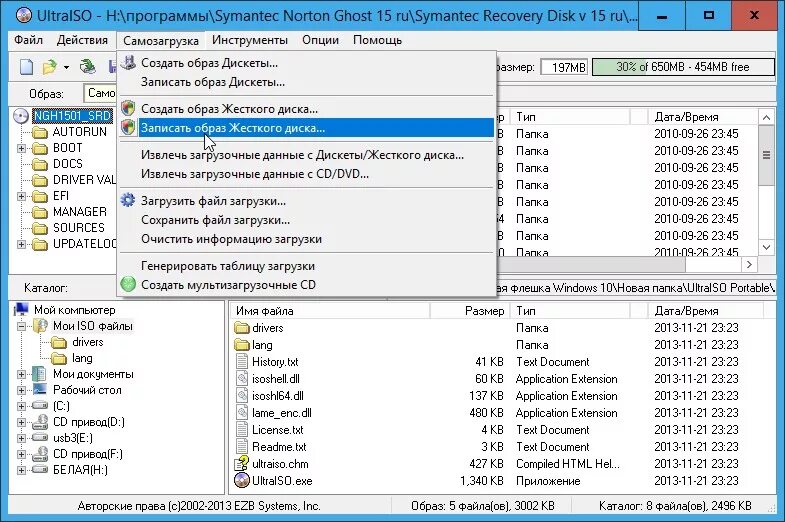The height and width of the screenshot is (522, 785).
Task: Click the Open file folder toolbar icon
Action: [50, 67]
